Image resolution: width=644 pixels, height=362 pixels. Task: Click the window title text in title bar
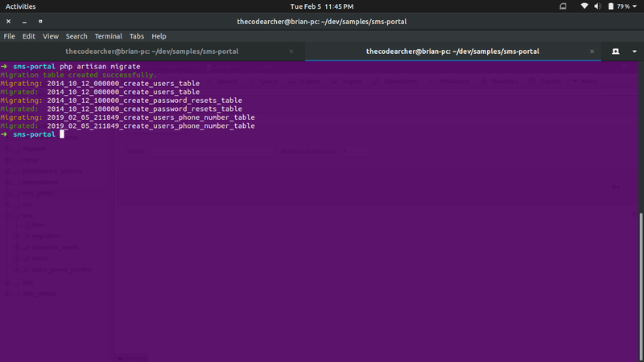coord(321,22)
